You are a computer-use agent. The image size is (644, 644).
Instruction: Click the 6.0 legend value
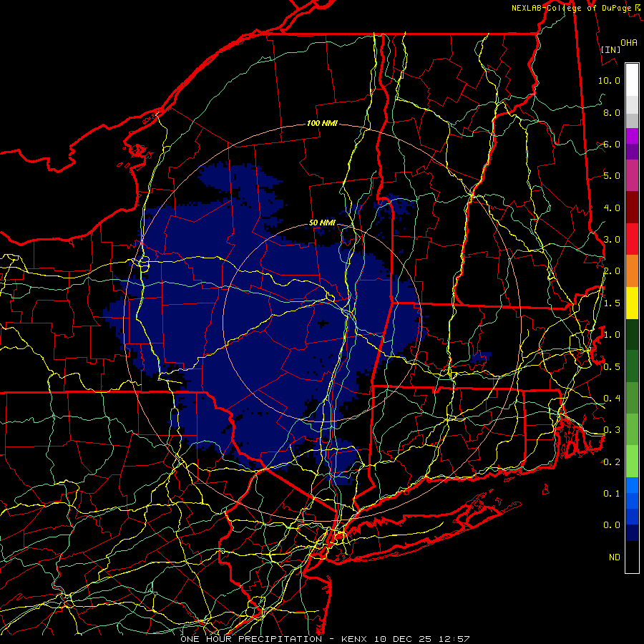[612, 144]
